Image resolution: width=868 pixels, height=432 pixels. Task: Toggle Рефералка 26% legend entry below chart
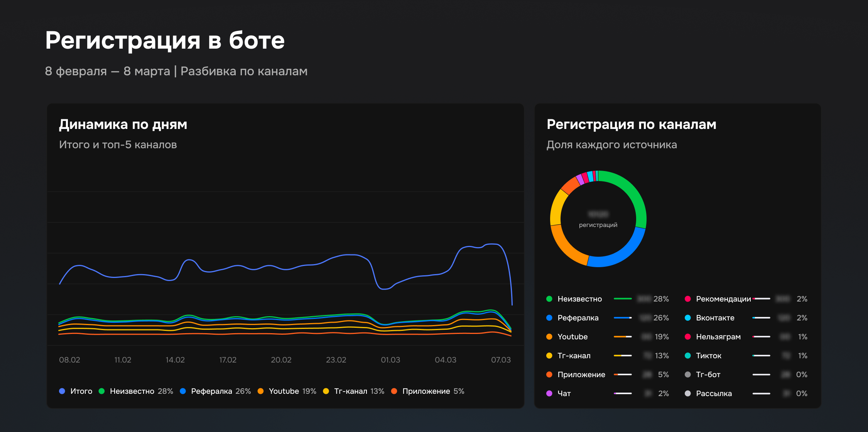pyautogui.click(x=216, y=391)
